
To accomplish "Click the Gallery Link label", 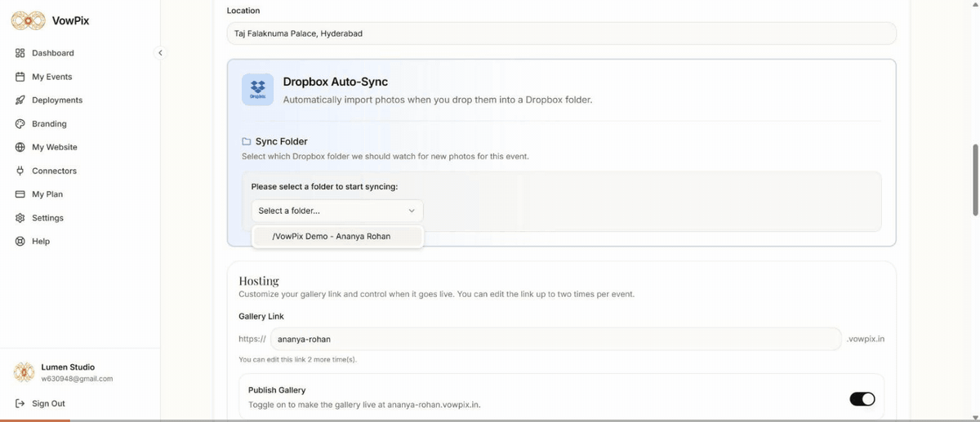I will click(261, 316).
